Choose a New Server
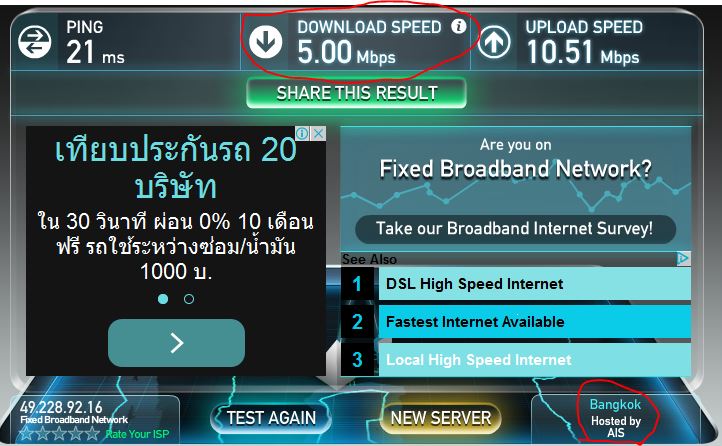 (441, 418)
